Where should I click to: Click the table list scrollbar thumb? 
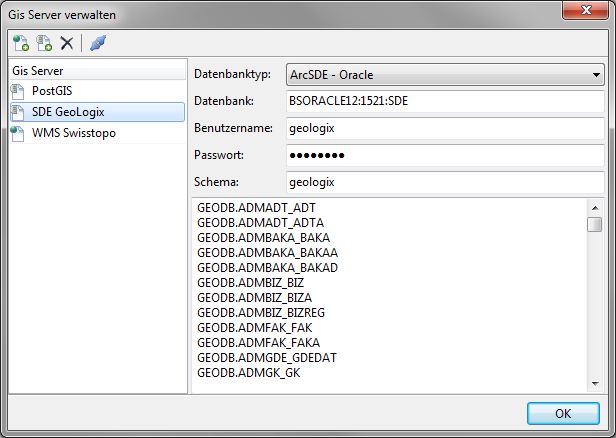tap(595, 225)
